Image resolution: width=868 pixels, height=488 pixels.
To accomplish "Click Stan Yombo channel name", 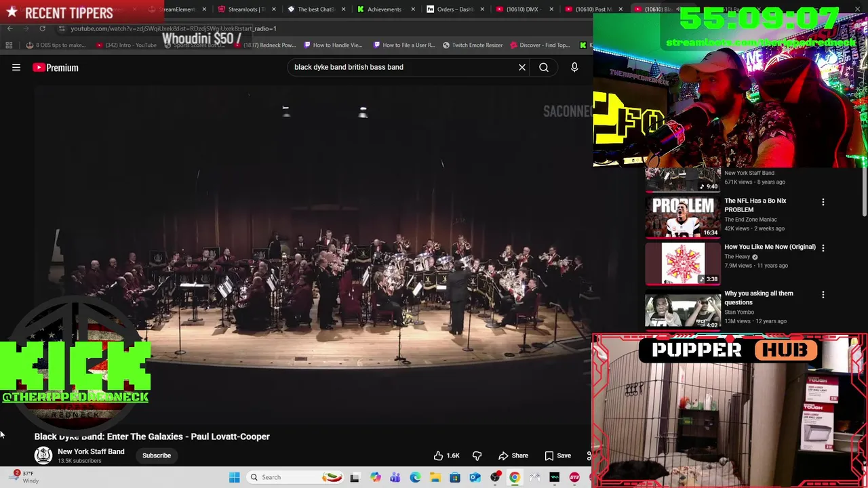I will (x=739, y=312).
